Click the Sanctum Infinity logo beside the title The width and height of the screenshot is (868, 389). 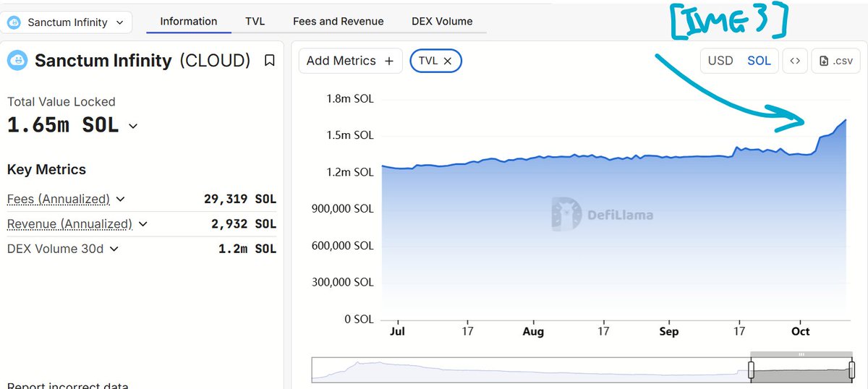pos(17,60)
